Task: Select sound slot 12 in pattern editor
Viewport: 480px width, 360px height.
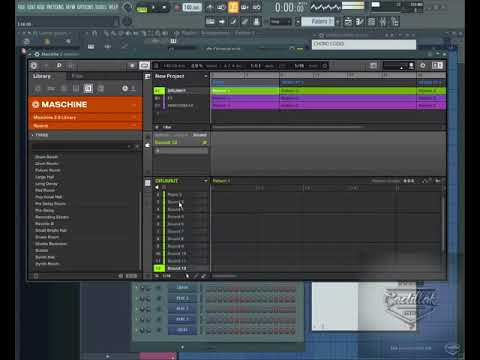Action: pyautogui.click(x=158, y=268)
